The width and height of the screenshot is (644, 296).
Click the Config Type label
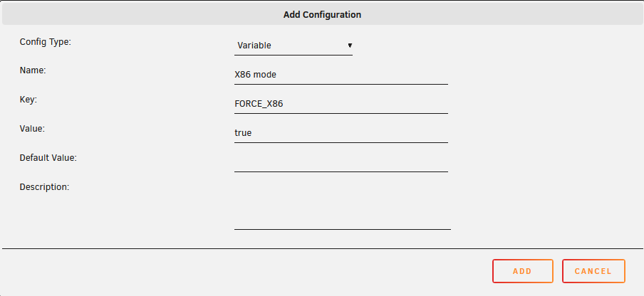pos(45,42)
